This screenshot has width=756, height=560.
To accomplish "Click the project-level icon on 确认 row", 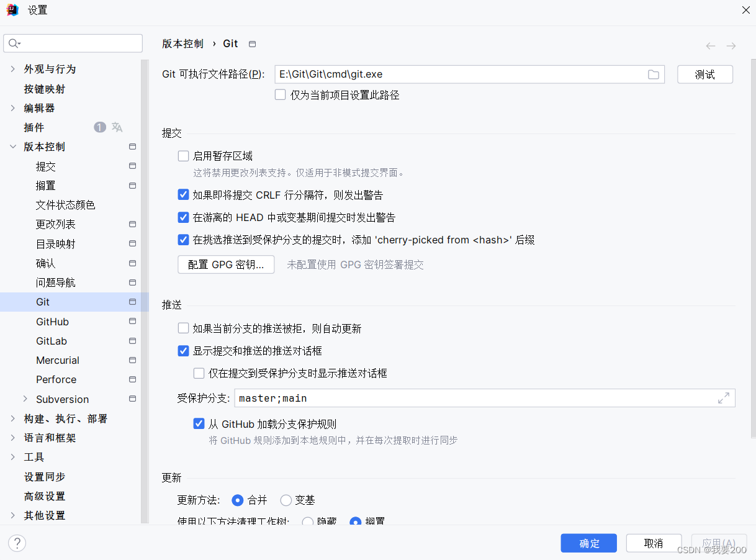I will pyautogui.click(x=132, y=263).
